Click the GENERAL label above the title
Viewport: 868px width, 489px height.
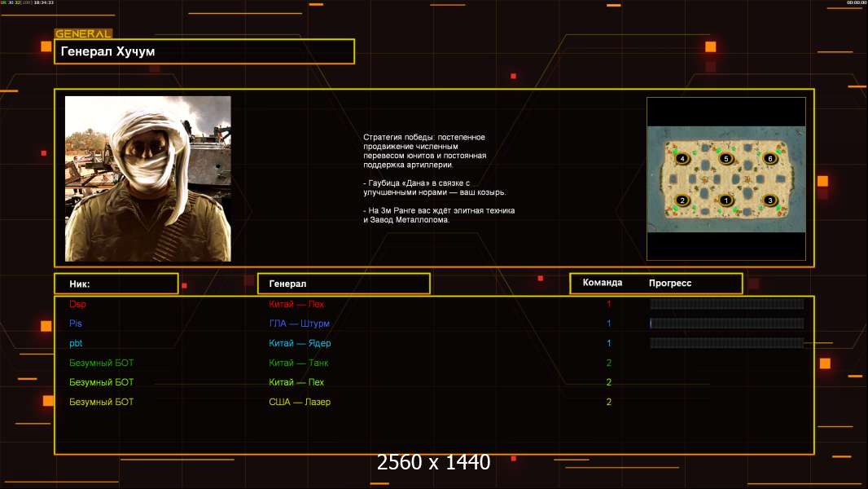[84, 33]
